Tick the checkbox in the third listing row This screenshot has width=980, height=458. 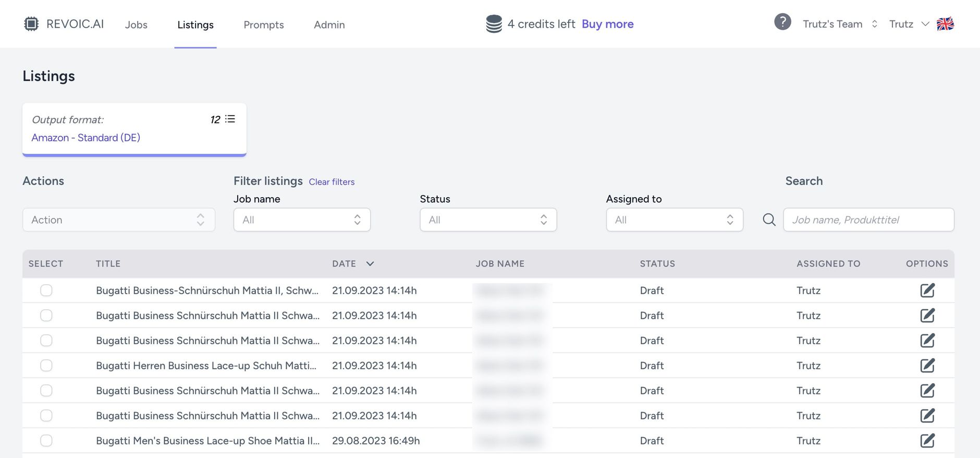click(46, 340)
